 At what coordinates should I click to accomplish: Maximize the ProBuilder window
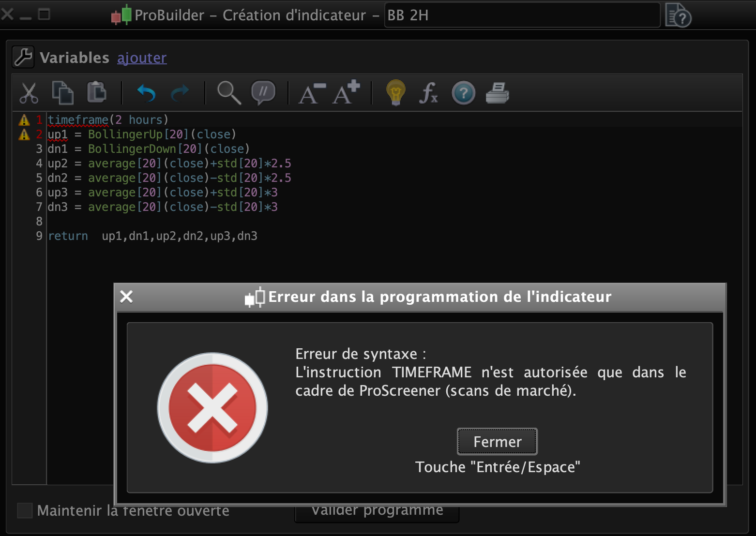(x=44, y=15)
